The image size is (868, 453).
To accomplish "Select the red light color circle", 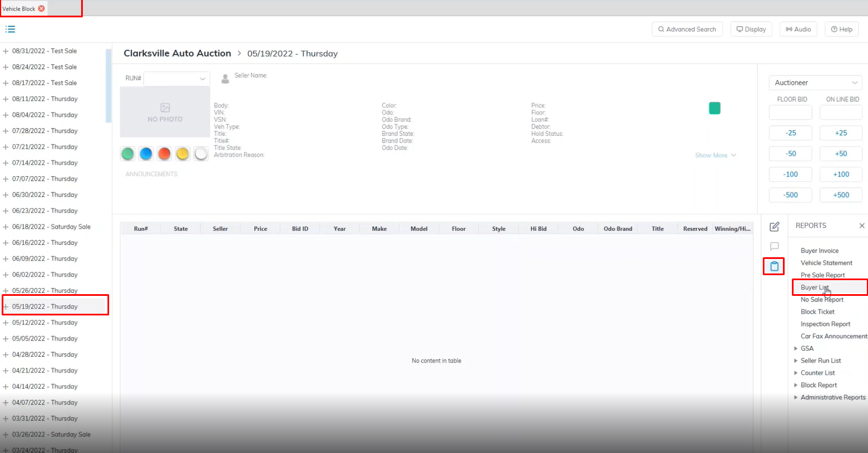I will [x=164, y=154].
